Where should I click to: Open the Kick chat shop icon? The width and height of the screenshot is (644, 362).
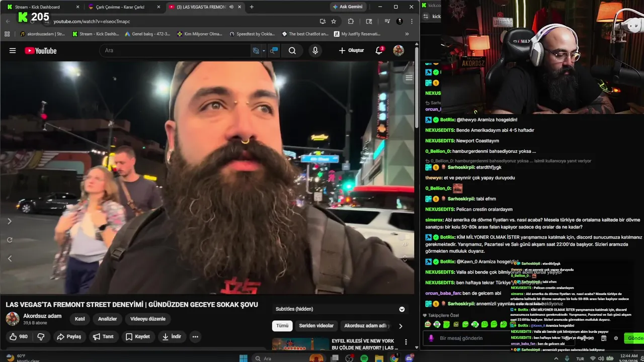(604, 338)
